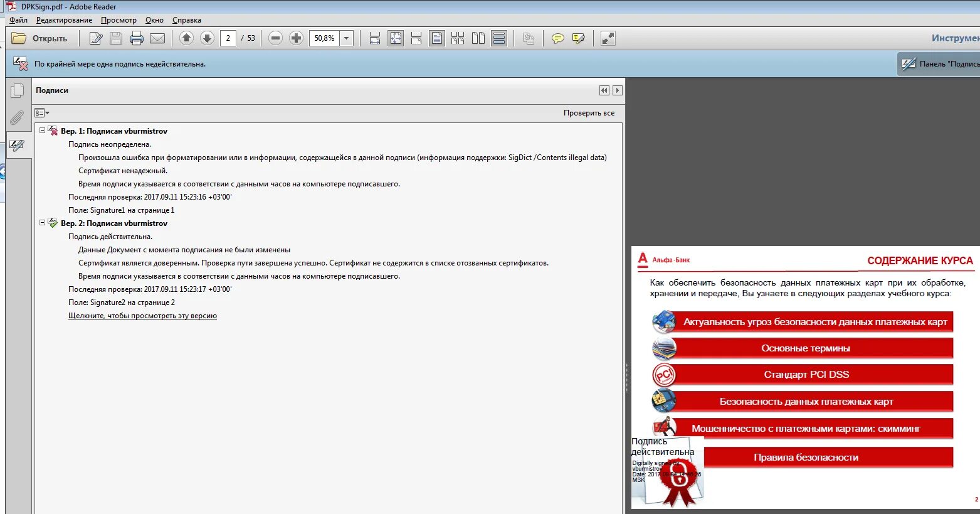This screenshot has height=514, width=980.
Task: Select the highlight text tool icon
Action: coord(578,38)
